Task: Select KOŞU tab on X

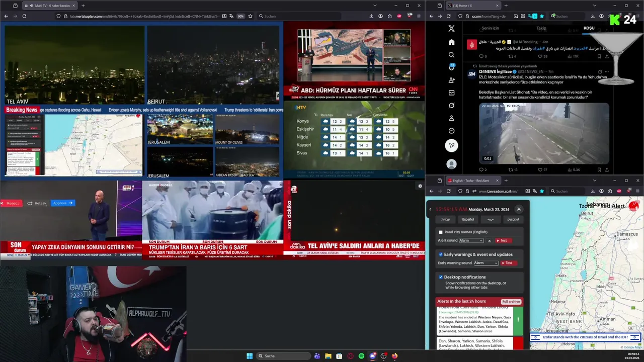Action: pyautogui.click(x=589, y=28)
